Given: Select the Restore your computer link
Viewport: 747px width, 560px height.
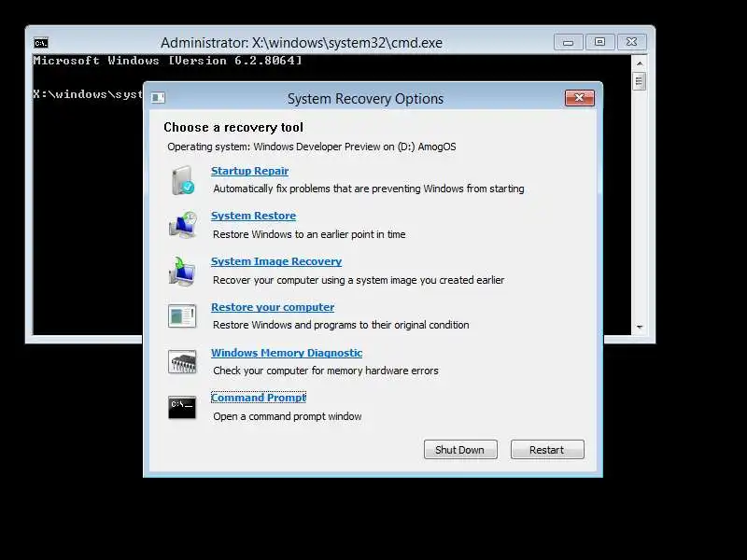Looking at the screenshot, I should click(273, 307).
